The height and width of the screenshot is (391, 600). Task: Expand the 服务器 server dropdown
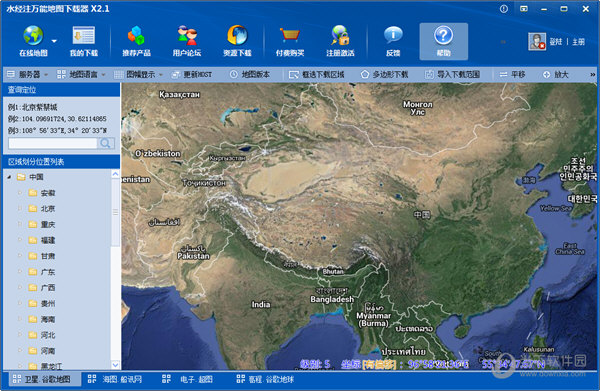pyautogui.click(x=28, y=75)
